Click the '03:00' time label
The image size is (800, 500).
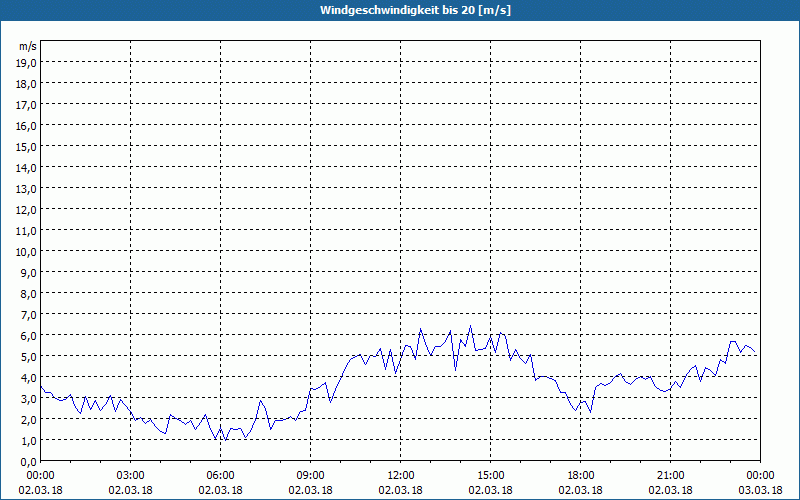(x=131, y=476)
